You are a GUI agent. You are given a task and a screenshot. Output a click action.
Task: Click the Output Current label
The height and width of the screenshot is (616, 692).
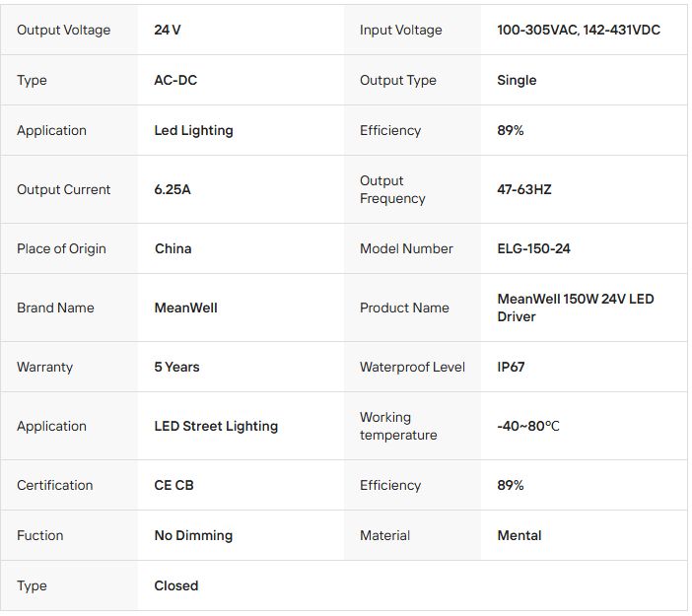pos(63,189)
